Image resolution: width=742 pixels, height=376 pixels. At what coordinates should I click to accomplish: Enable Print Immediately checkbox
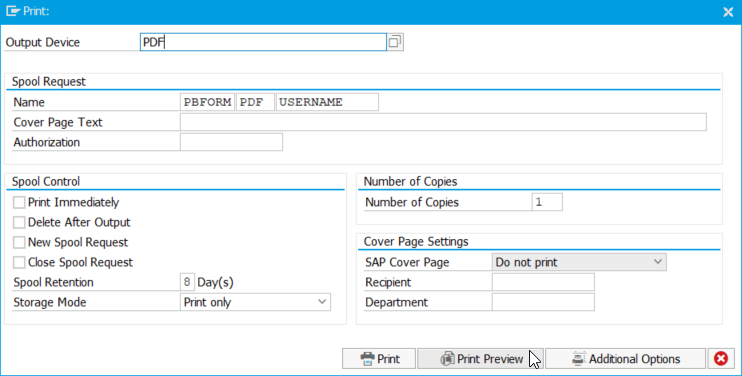[x=19, y=202]
